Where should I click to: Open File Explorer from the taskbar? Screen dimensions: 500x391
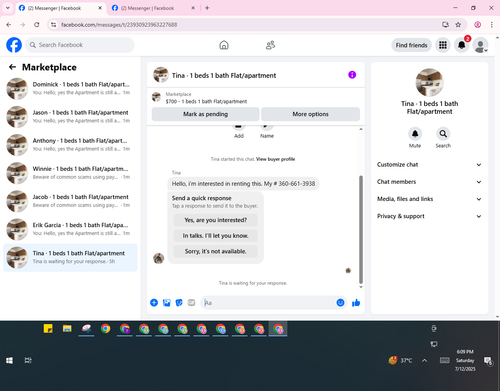click(67, 329)
